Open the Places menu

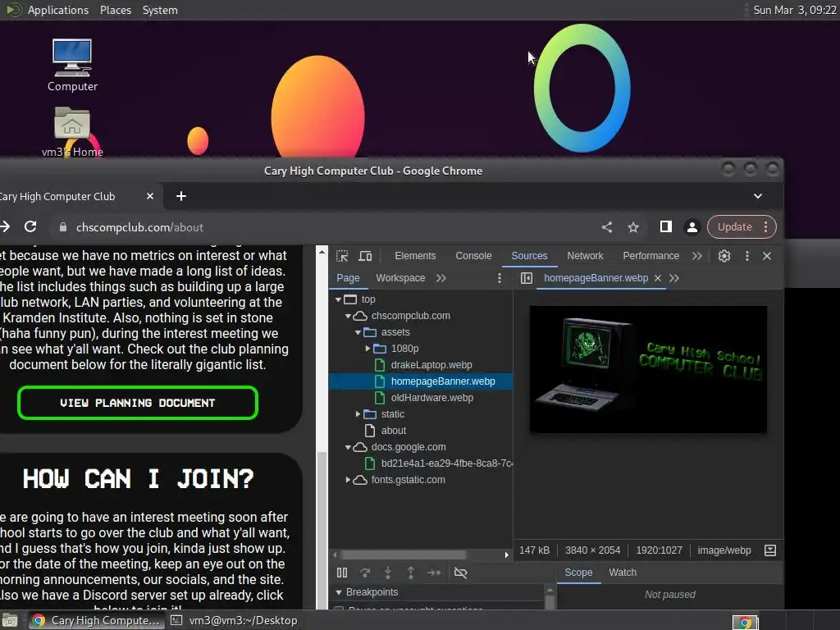116,10
